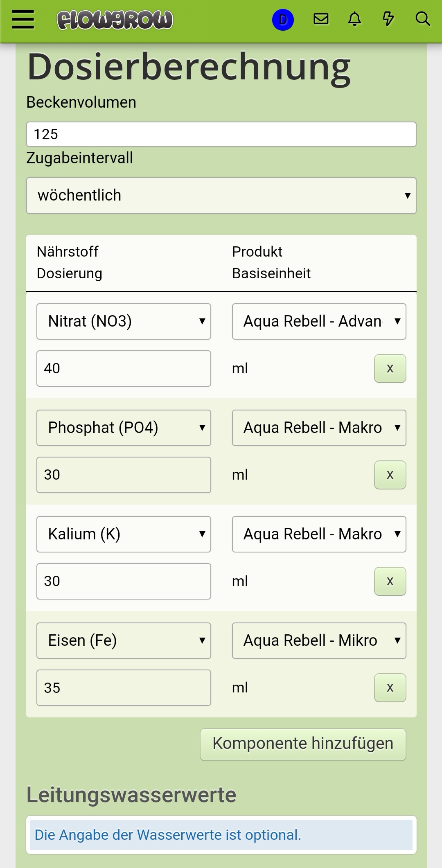The image size is (442, 868).
Task: Delete the Kalium component row
Action: point(390,581)
